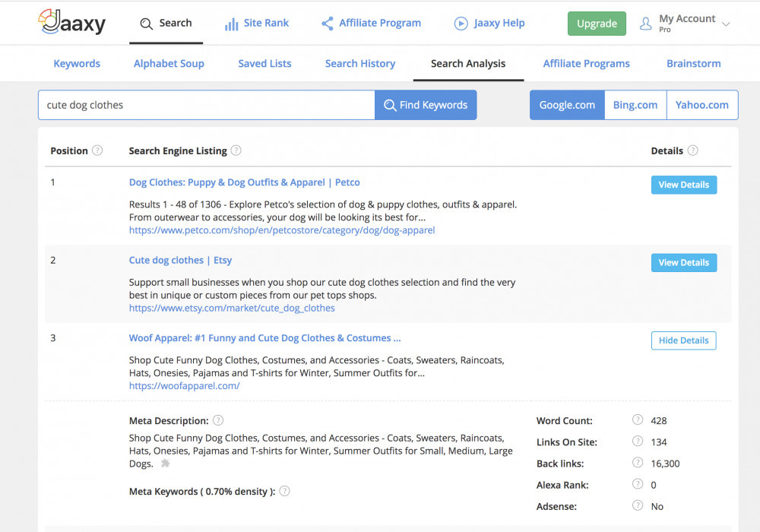Click the play icon beside Jaaxy Help

tap(461, 24)
